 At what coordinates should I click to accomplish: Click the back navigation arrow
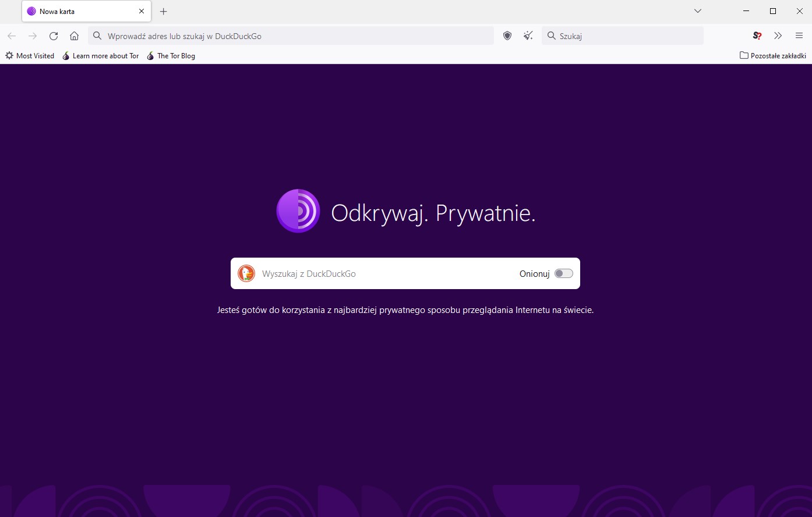click(x=12, y=36)
